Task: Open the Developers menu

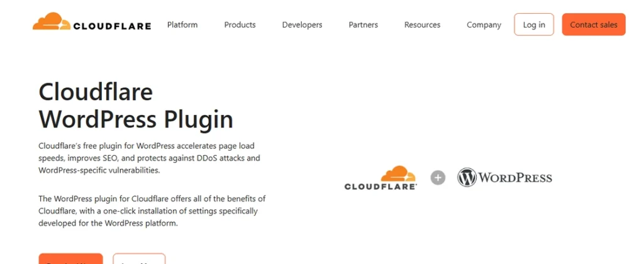Action: coord(302,25)
